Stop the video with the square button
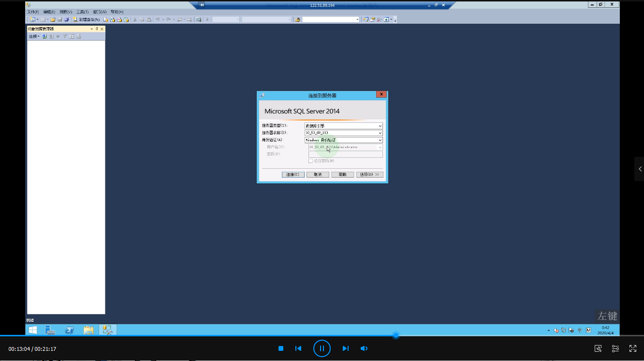The width and height of the screenshot is (644, 361). (x=281, y=348)
